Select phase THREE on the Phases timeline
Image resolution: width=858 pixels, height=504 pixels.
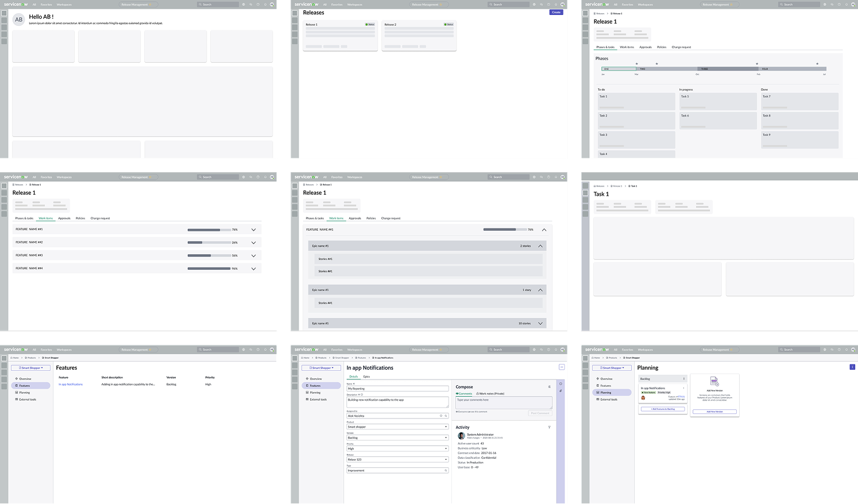click(x=728, y=69)
